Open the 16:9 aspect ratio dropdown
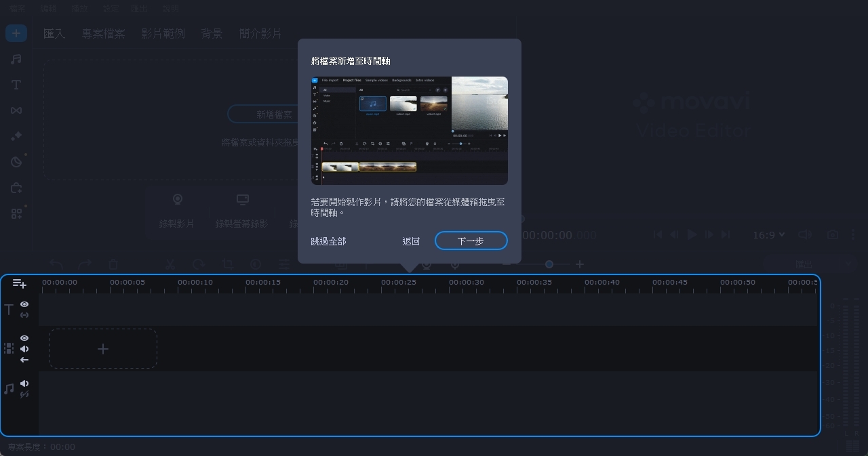Viewport: 868px width, 456px height. [768, 234]
